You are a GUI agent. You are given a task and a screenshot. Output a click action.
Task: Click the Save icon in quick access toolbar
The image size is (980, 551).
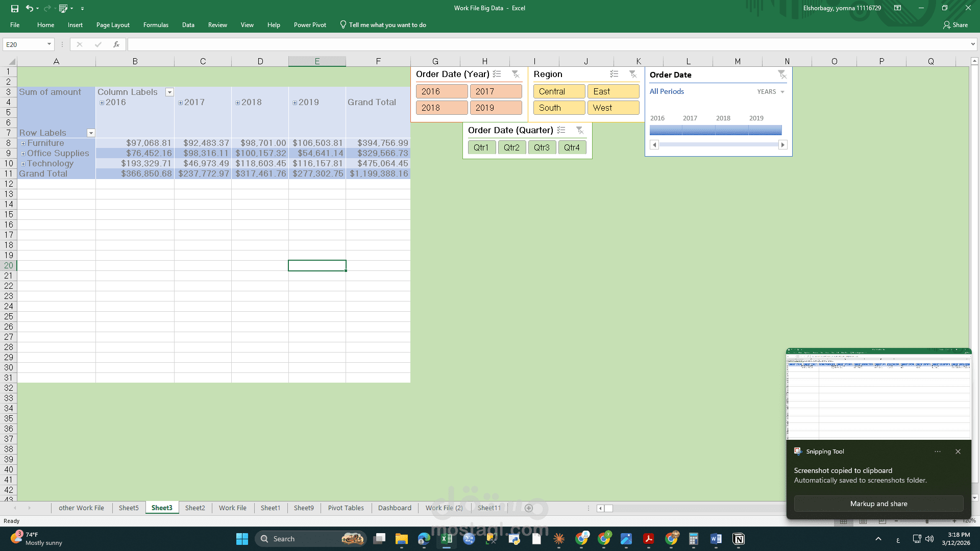point(15,8)
